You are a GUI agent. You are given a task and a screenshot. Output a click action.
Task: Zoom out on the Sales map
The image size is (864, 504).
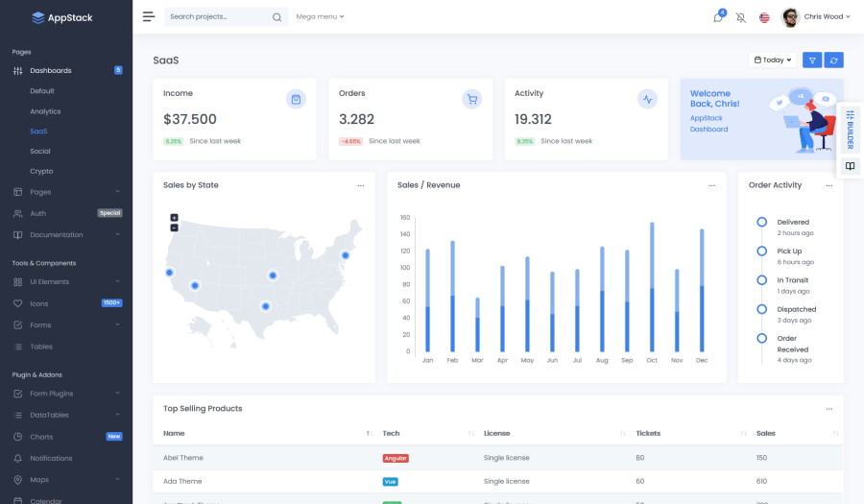174,228
